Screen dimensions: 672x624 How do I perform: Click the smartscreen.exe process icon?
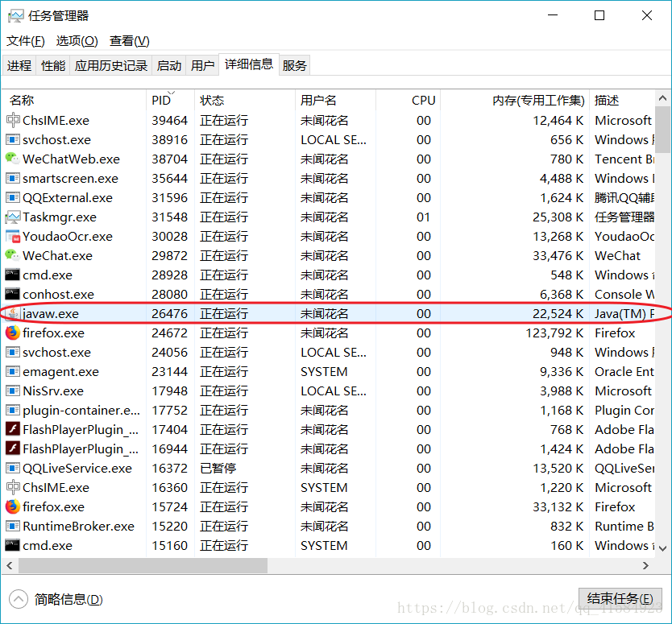(x=13, y=178)
